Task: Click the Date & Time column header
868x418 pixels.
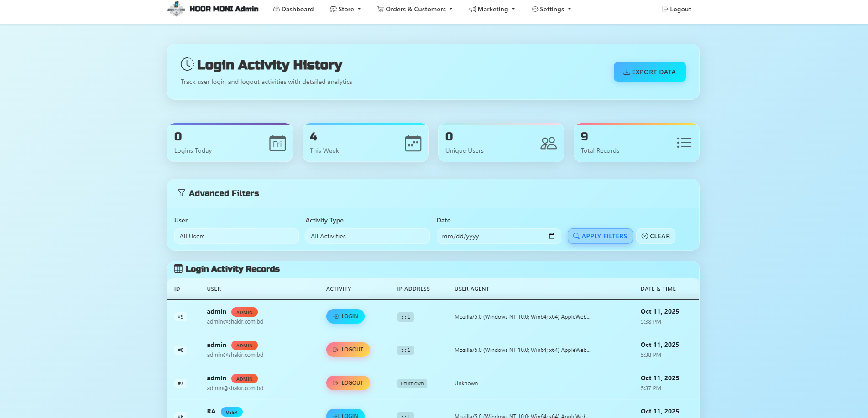Action: click(658, 289)
